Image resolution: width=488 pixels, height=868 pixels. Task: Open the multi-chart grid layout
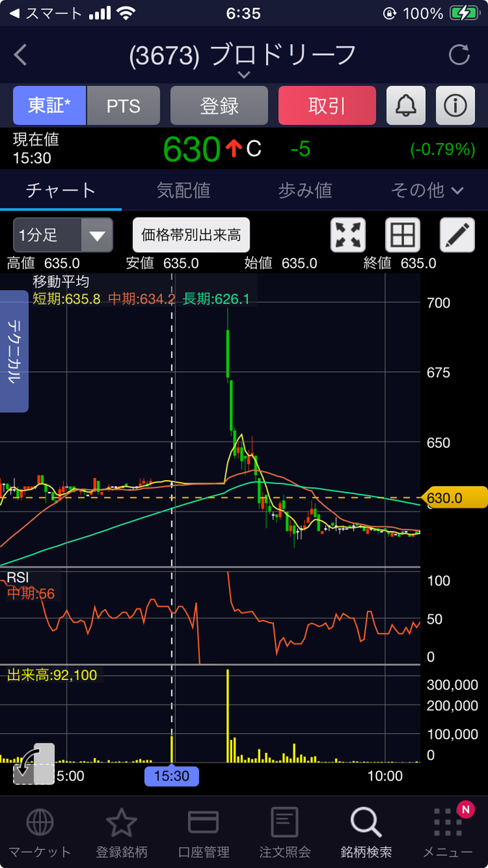click(403, 235)
